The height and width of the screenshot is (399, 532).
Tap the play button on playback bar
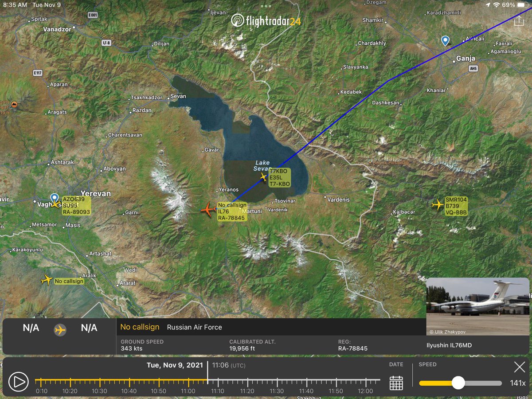[19, 382]
